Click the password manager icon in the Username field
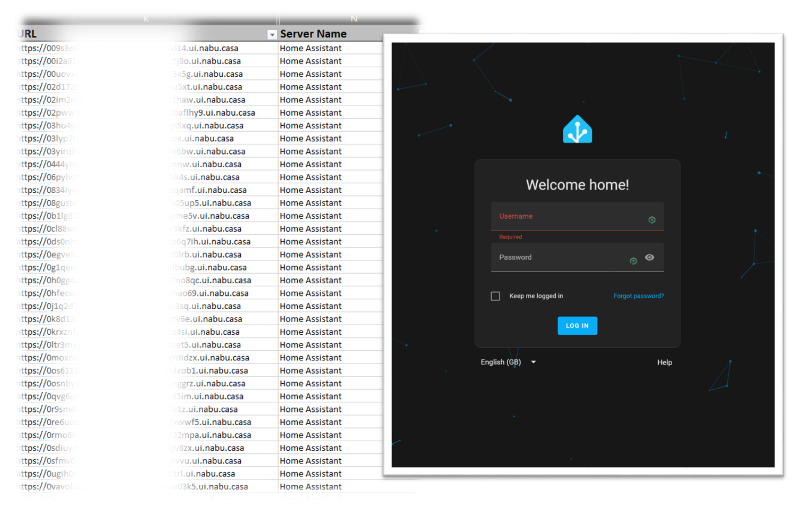Image resolution: width=812 pixels, height=529 pixels. 652,219
